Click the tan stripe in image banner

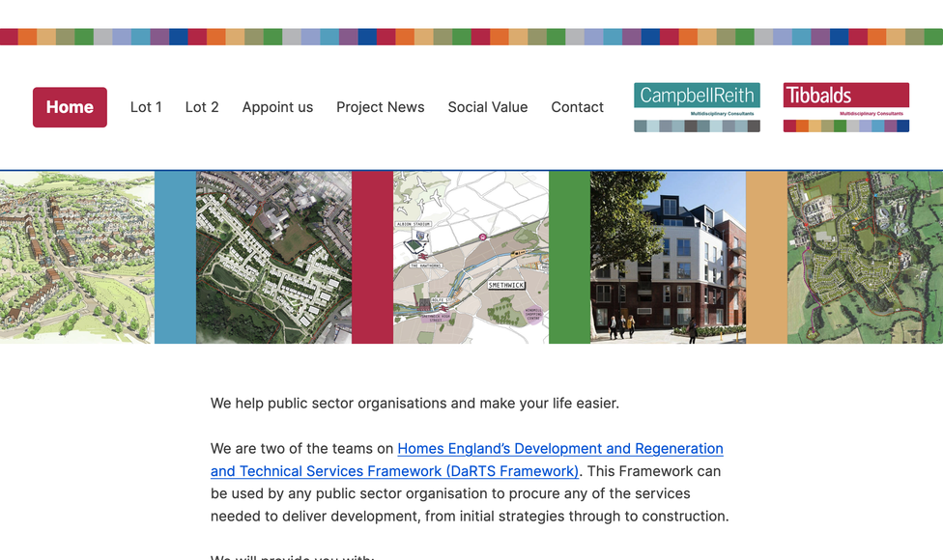tap(766, 258)
